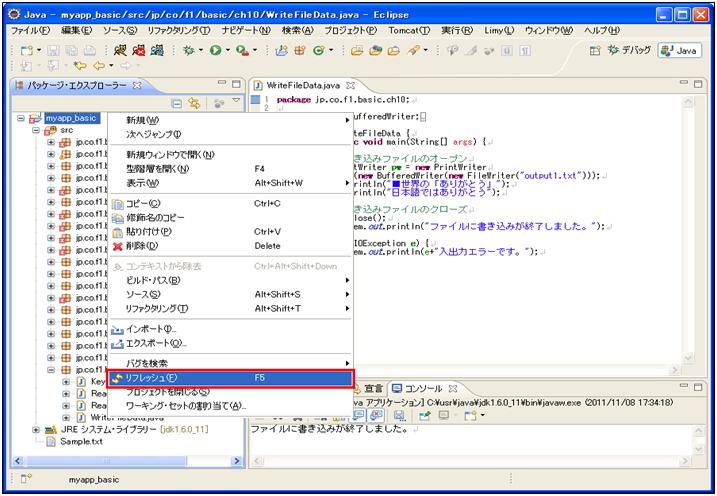Click the red Delete (削除) icon
The width and height of the screenshot is (717, 496).
coord(118,245)
